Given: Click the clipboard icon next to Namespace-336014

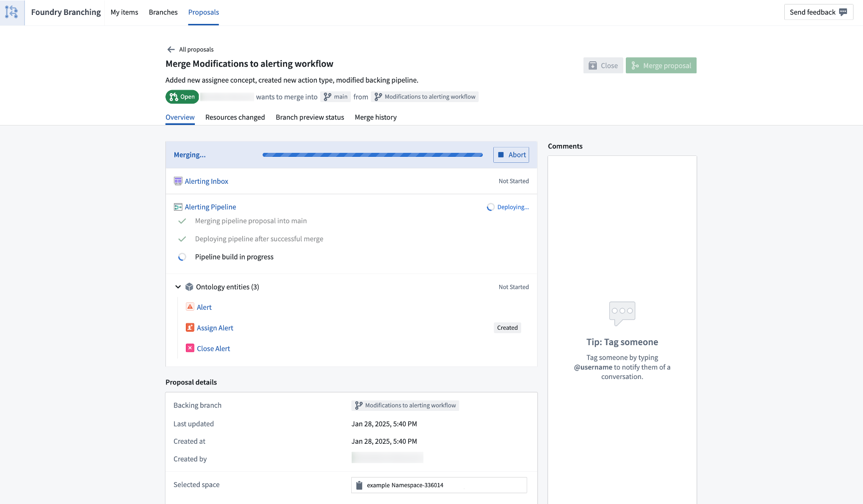Looking at the screenshot, I should point(359,485).
